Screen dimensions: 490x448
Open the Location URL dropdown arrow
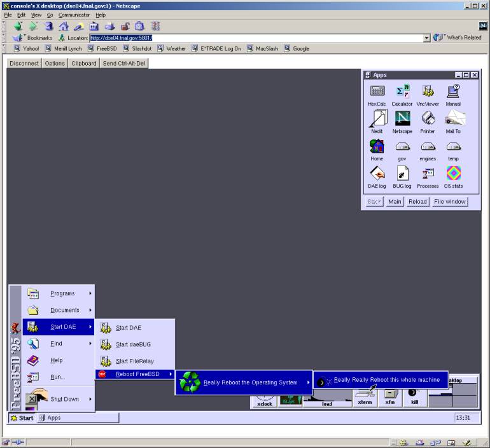pyautogui.click(x=426, y=38)
